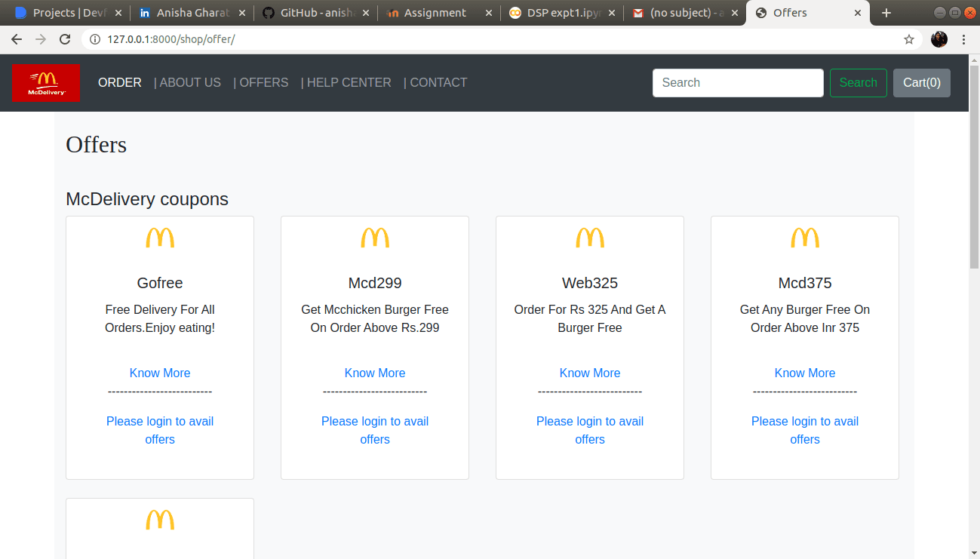Click the page vertical scrollbar thumb
The width and height of the screenshot is (980, 559).
point(974,165)
